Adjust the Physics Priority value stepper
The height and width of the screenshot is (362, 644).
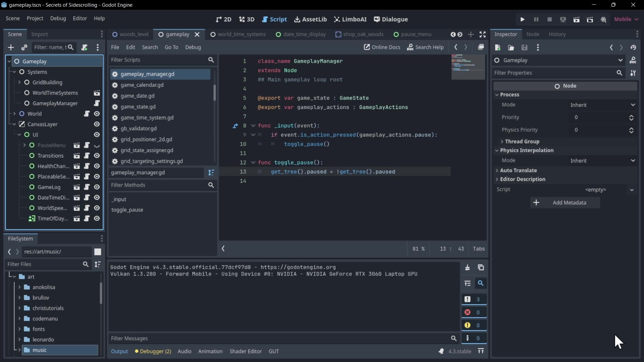point(631,130)
